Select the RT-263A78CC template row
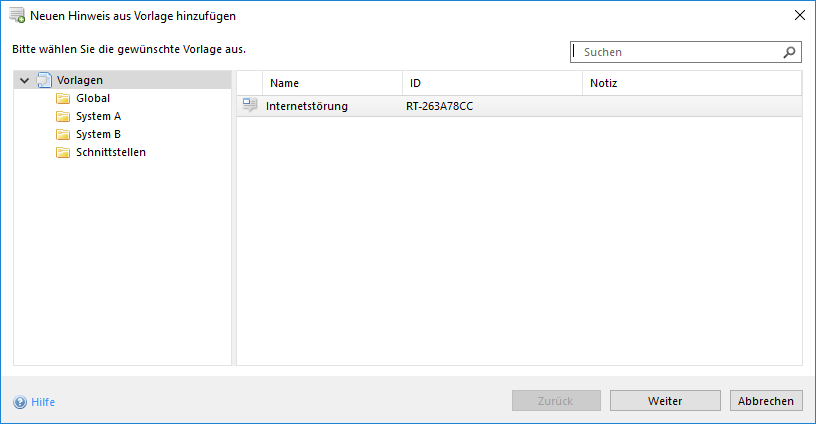 click(x=439, y=105)
